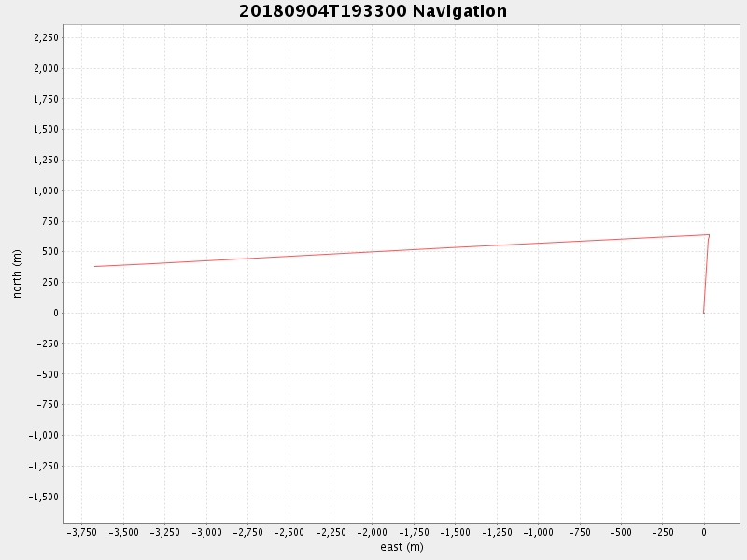Click the western endpoint of the red track
Viewport: 747px width, 560px height.
(x=95, y=266)
